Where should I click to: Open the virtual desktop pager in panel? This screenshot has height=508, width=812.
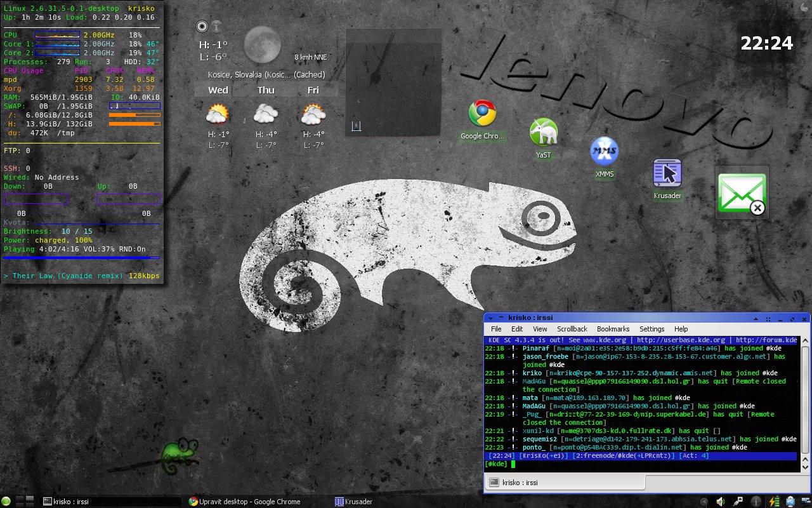pyautogui.click(x=25, y=501)
